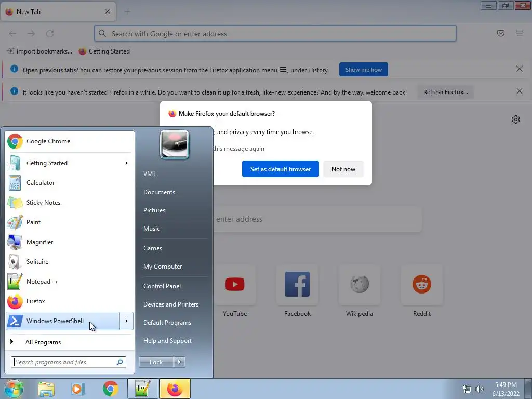Open Google Chrome from Start menu list

pos(70,141)
